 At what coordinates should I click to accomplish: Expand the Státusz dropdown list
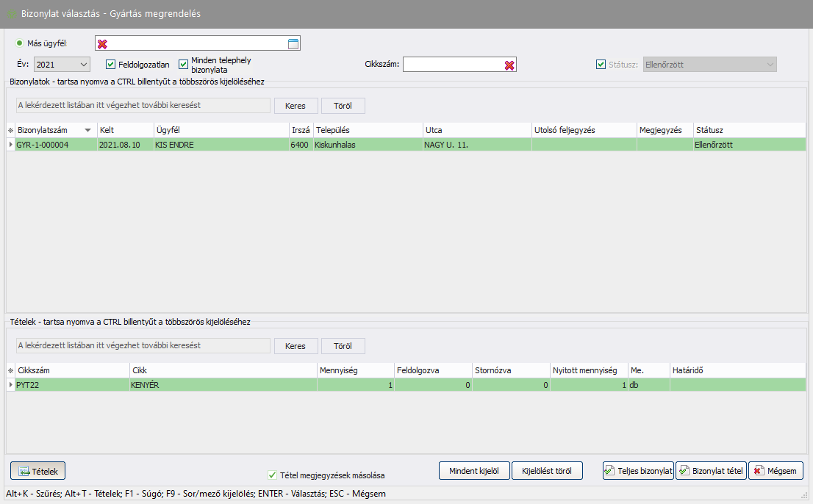point(770,65)
